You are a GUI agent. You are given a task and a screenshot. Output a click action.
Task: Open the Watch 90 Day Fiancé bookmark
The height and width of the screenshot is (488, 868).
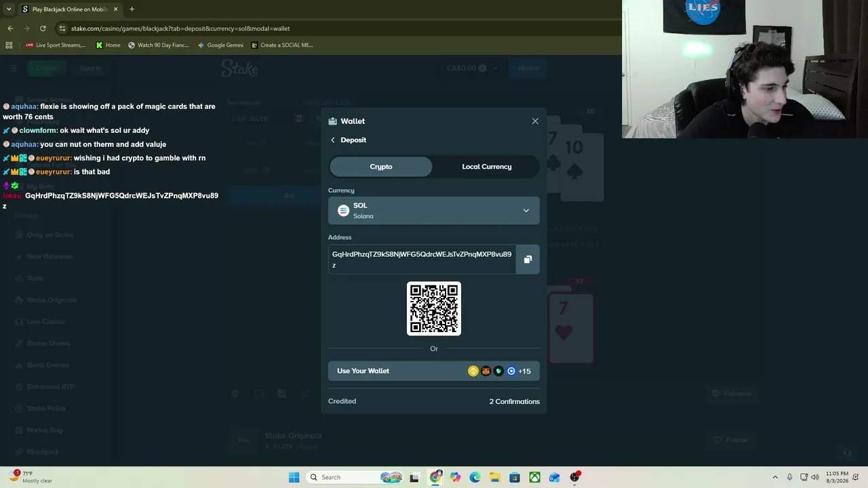[158, 45]
